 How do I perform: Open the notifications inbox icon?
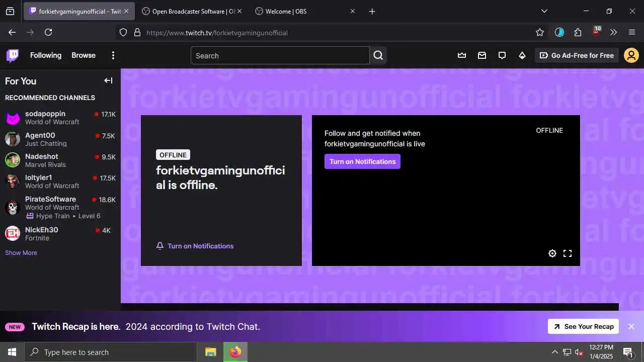(482, 55)
